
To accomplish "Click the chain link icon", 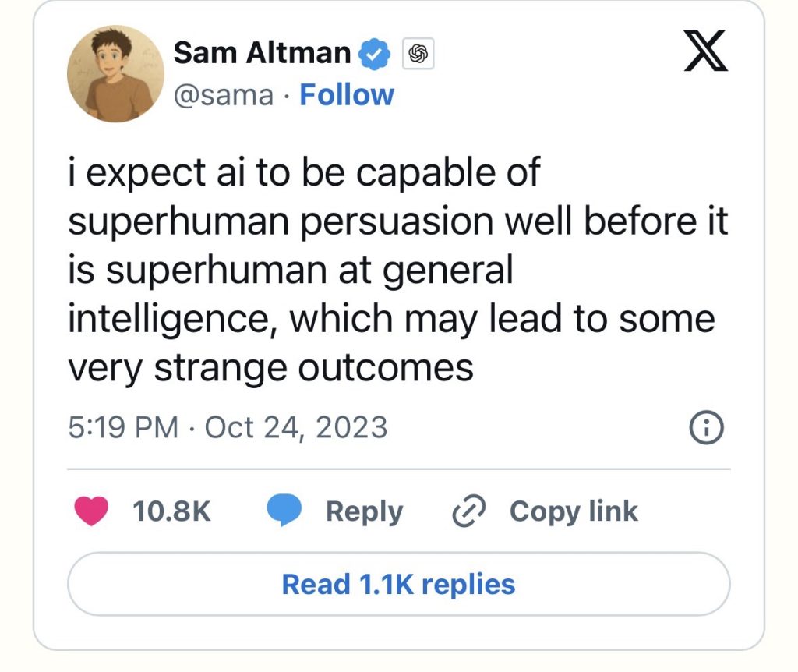I will coord(469,511).
